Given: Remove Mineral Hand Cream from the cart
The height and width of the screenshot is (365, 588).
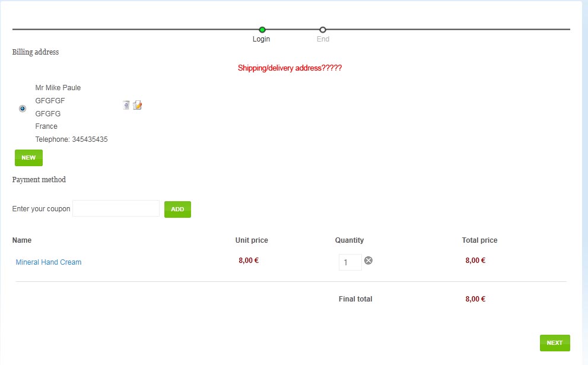Looking at the screenshot, I should point(368,261).
